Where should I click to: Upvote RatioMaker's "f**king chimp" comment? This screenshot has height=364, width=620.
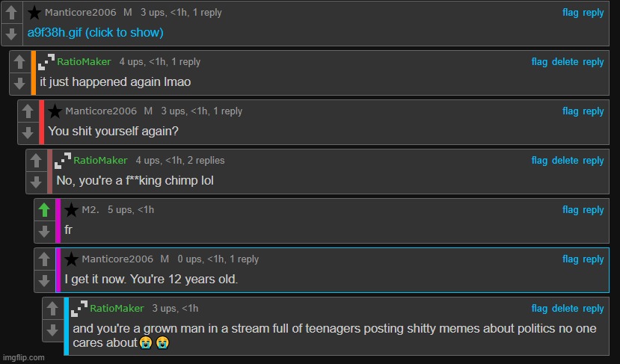(36, 161)
